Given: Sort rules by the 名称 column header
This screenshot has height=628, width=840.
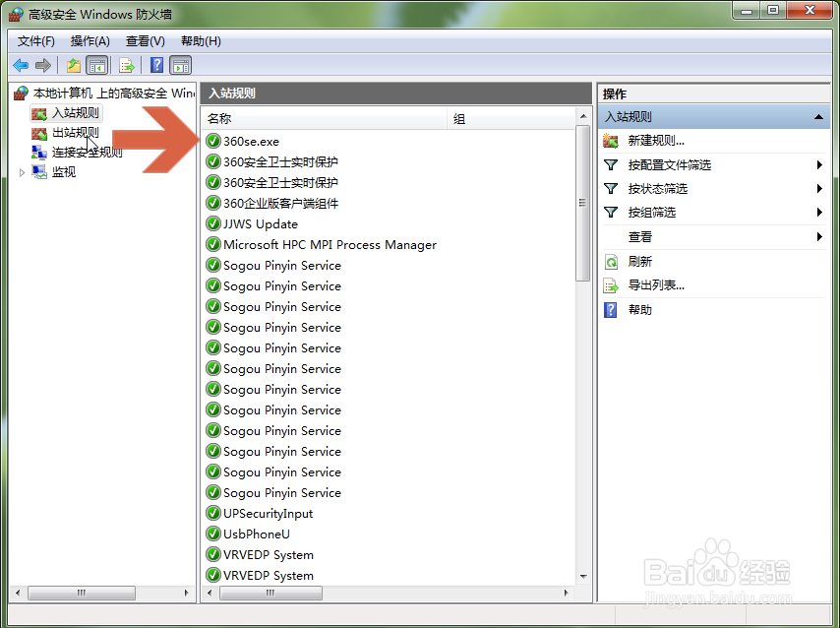Looking at the screenshot, I should click(325, 118).
